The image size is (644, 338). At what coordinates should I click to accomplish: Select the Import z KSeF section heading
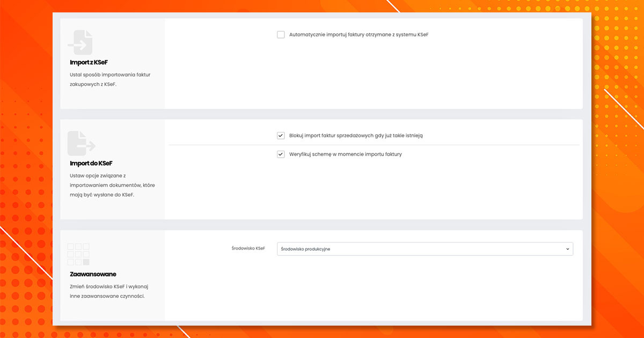coord(89,62)
